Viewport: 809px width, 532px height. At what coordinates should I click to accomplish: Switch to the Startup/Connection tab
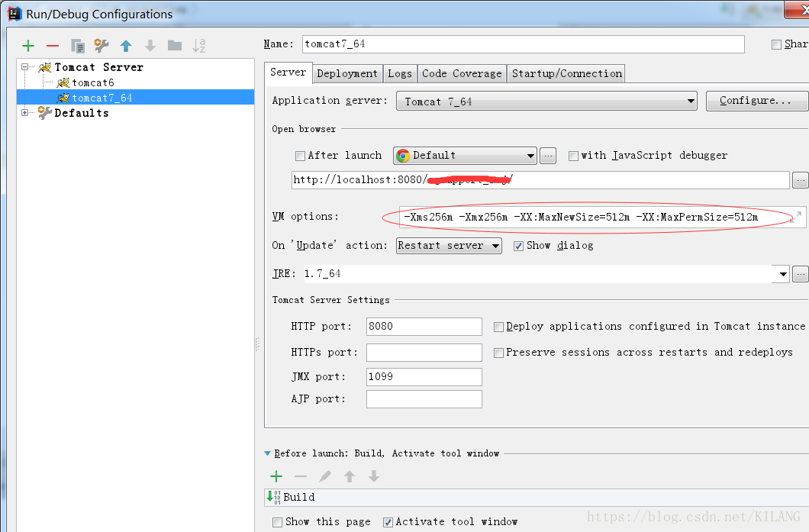coord(567,74)
